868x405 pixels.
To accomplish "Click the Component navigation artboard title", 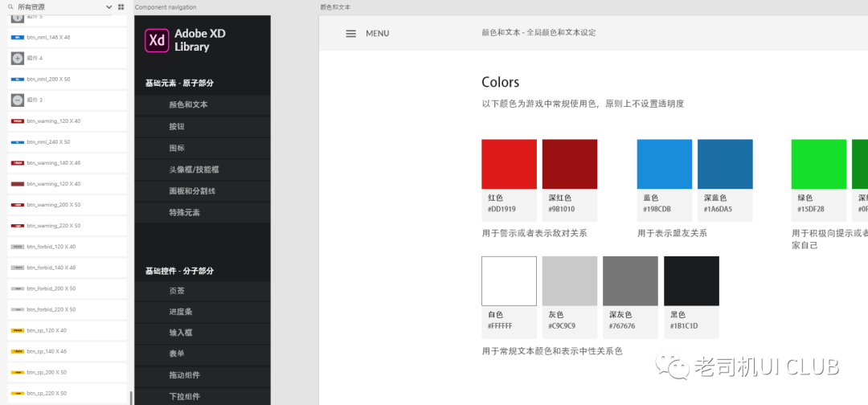I will coord(166,7).
